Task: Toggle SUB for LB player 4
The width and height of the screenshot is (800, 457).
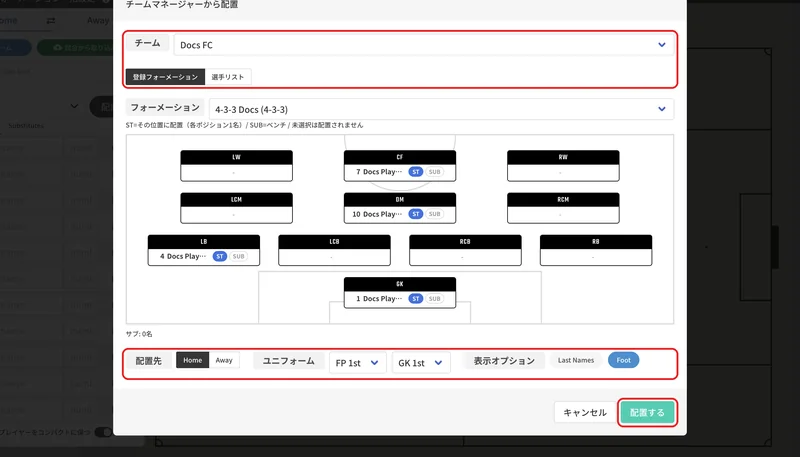Action: (239, 257)
